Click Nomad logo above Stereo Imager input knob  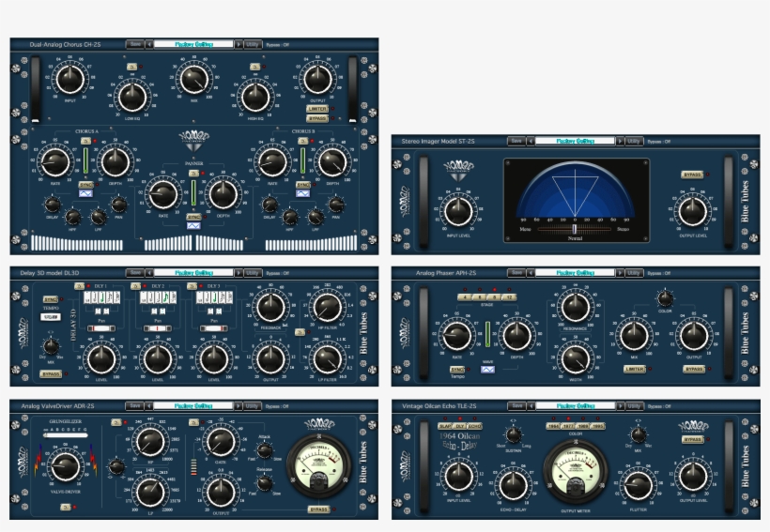click(458, 171)
